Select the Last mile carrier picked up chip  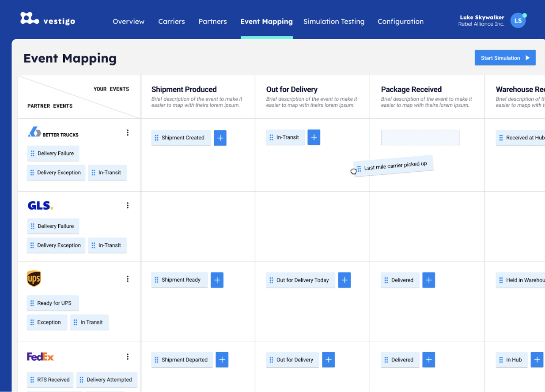394,166
